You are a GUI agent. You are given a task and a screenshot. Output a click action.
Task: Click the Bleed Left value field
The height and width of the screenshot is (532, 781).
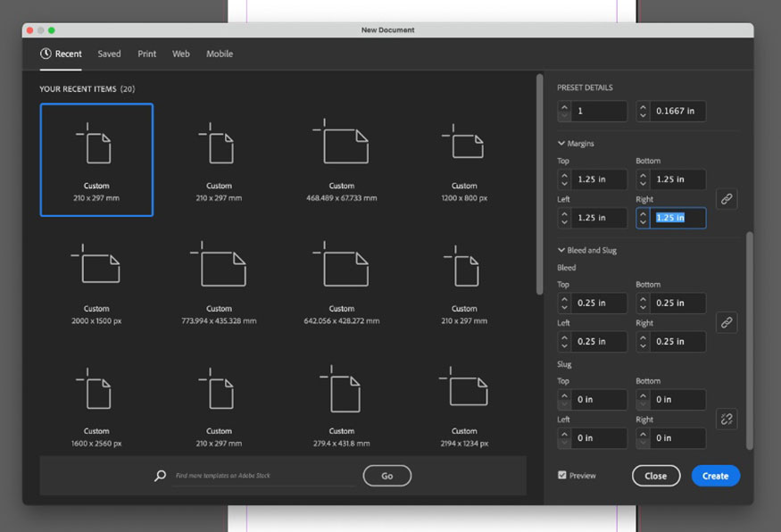click(x=599, y=341)
